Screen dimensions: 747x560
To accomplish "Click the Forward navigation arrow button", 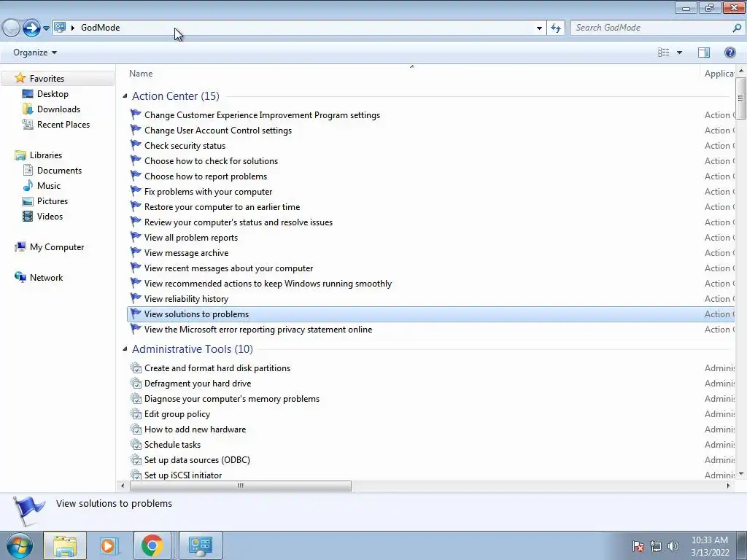I will tap(31, 28).
